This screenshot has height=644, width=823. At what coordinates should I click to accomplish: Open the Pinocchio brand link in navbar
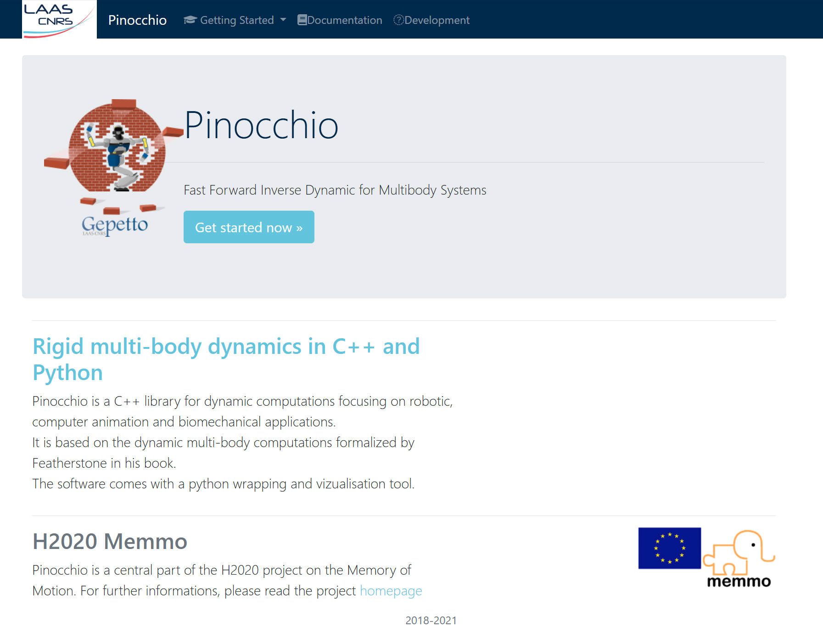pos(137,20)
